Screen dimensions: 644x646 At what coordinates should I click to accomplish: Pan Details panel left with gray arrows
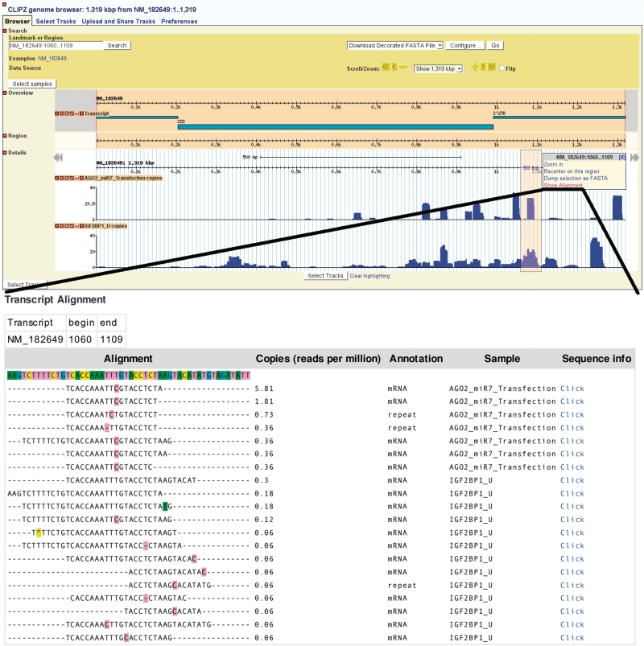click(58, 158)
